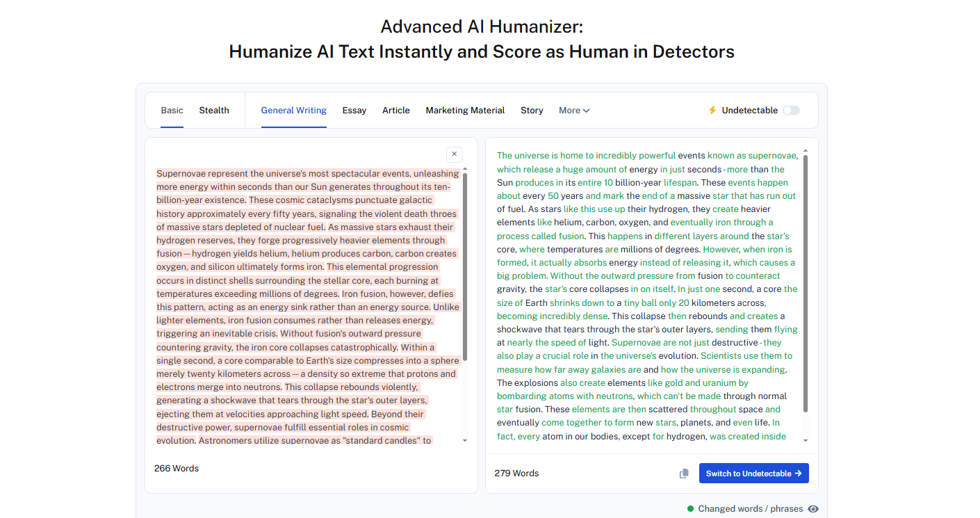Switch to the Stealth mode tab
This screenshot has width=980, height=518.
[x=214, y=111]
